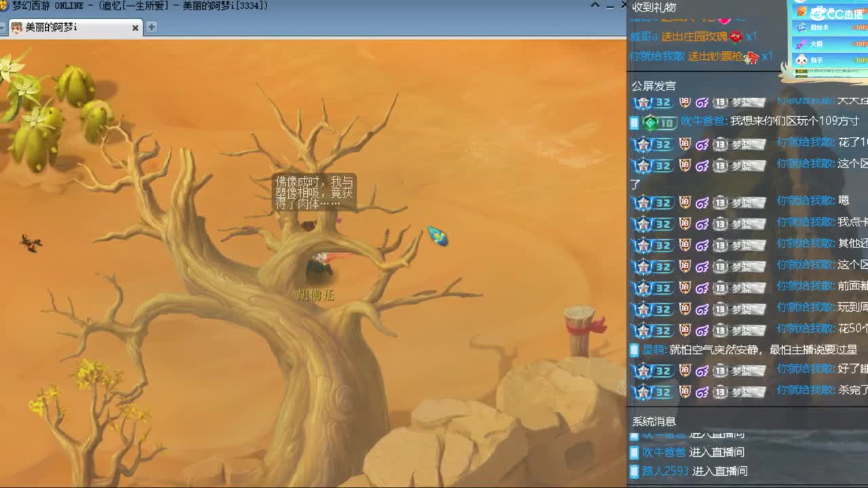Click the chat message 嗯
Screen dimensions: 868x488
(844, 201)
